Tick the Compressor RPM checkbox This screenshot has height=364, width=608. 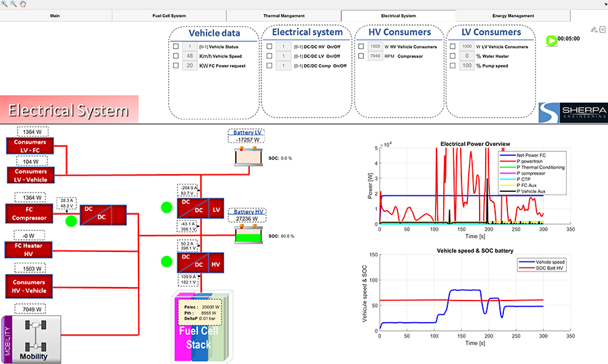point(361,56)
